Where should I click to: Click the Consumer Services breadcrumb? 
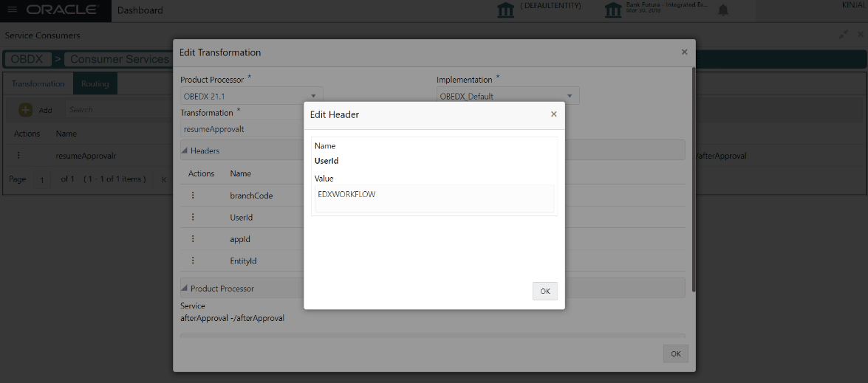coord(118,59)
